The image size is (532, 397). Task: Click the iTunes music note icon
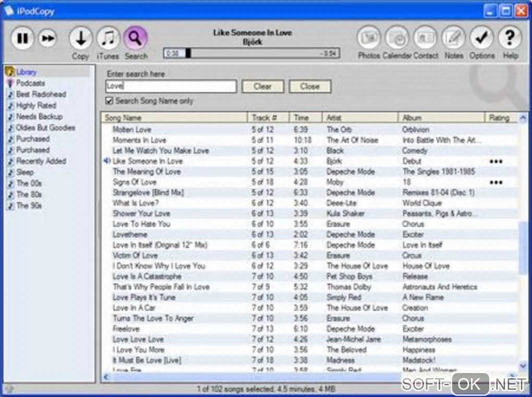tap(108, 38)
